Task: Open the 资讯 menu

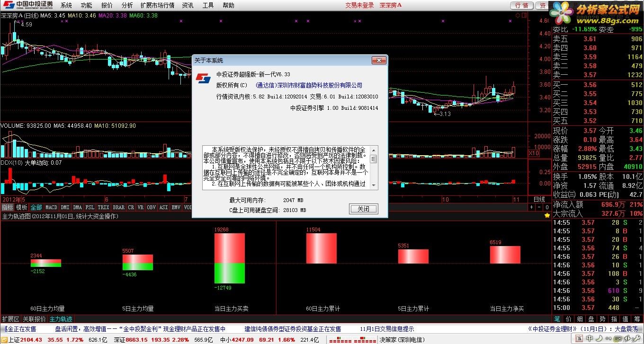Action: point(188,5)
